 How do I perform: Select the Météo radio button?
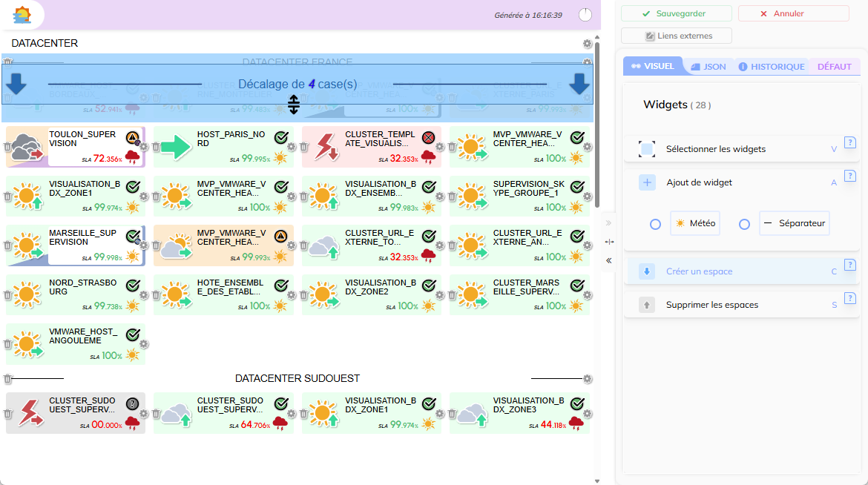pos(655,224)
